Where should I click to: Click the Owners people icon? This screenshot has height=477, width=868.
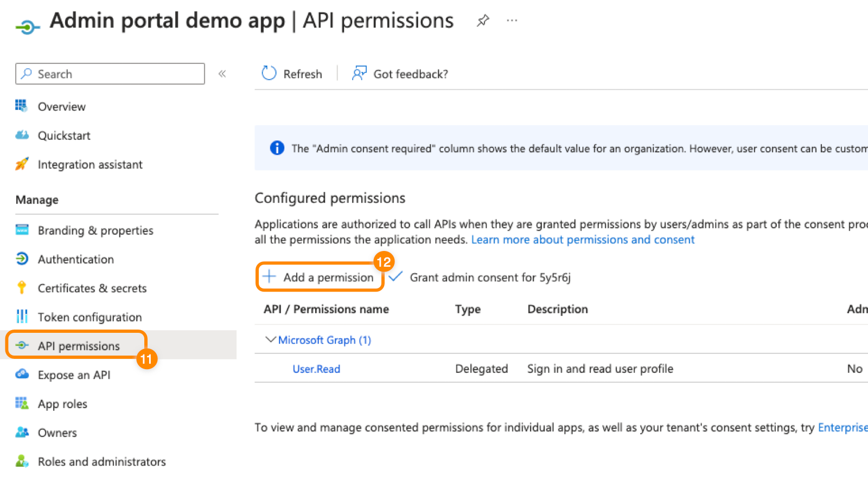(x=22, y=432)
